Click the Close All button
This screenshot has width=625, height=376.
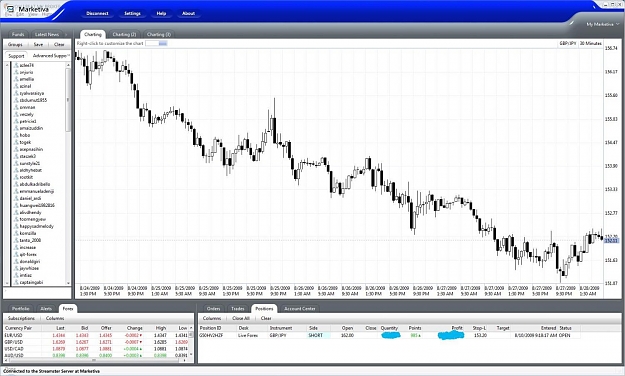click(x=241, y=319)
